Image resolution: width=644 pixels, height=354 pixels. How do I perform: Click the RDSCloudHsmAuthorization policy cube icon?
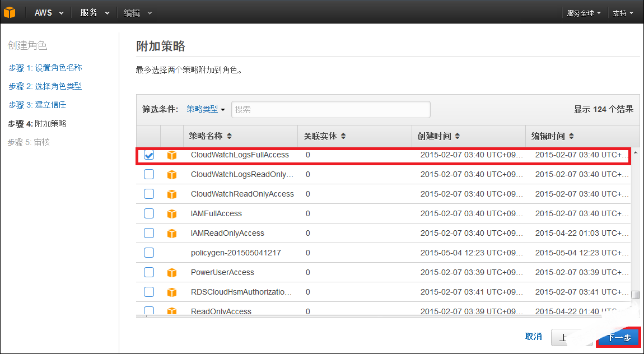pyautogui.click(x=172, y=292)
